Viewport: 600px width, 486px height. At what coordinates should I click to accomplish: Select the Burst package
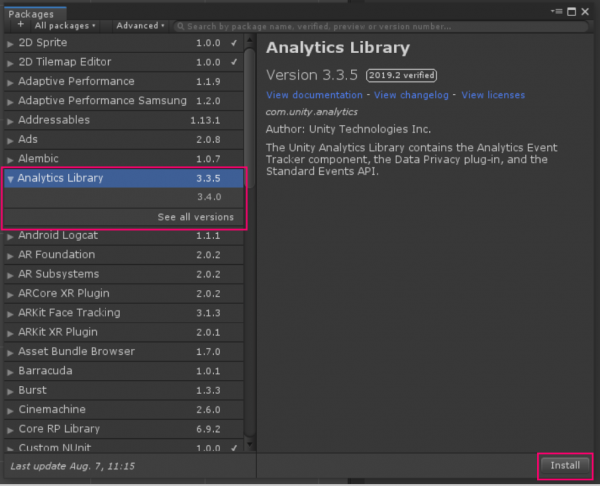pyautogui.click(x=124, y=390)
